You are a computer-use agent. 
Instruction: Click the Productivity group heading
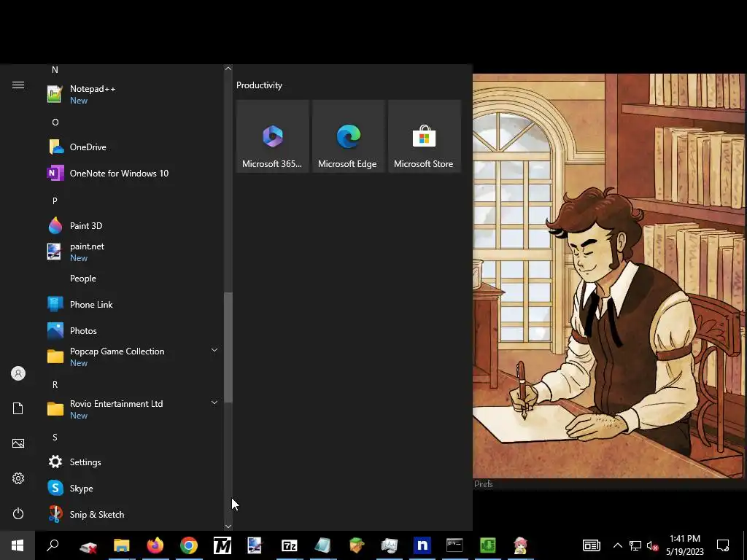tap(259, 85)
